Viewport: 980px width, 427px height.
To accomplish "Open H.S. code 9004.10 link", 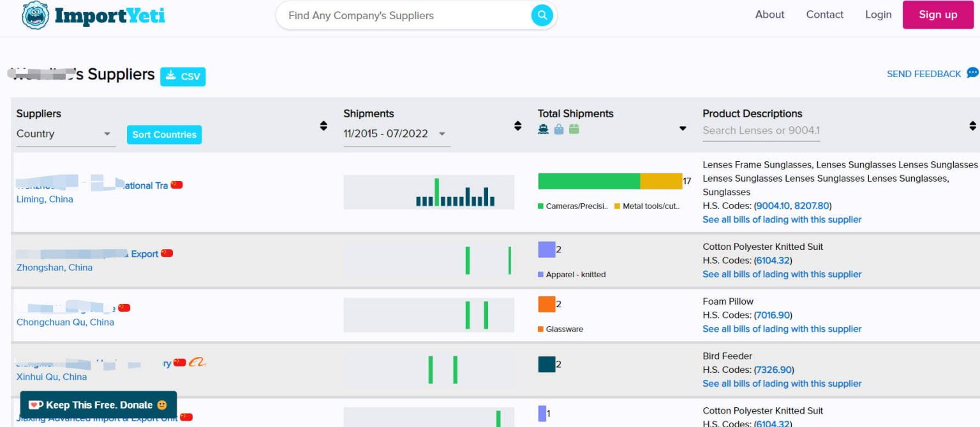I will (773, 206).
